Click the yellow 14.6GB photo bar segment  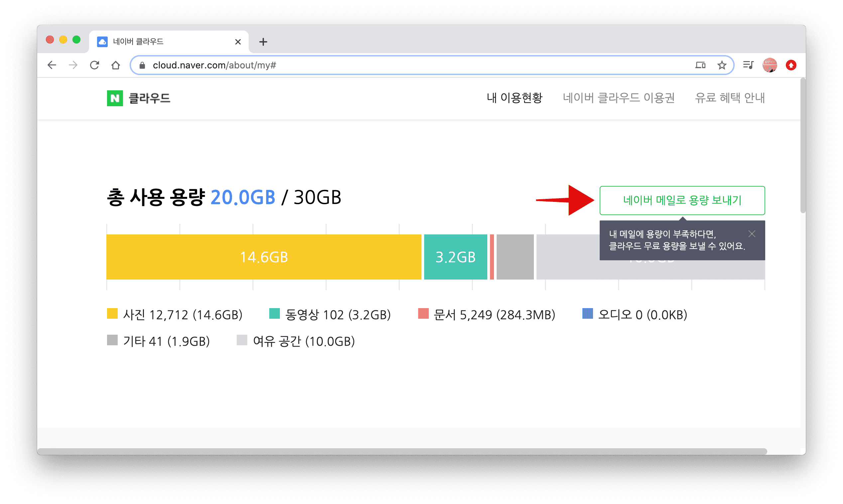[264, 257]
